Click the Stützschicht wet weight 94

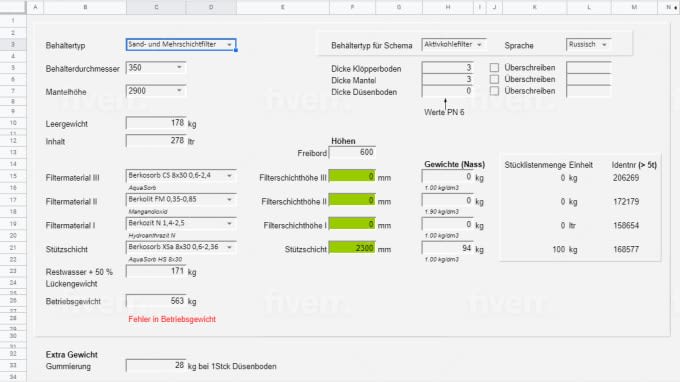click(447, 248)
